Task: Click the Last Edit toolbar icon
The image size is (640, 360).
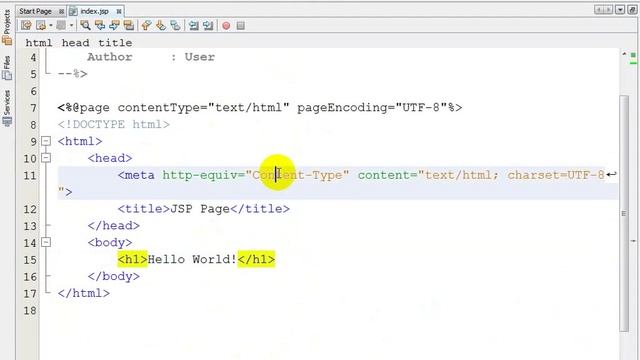Action: click(x=27, y=26)
